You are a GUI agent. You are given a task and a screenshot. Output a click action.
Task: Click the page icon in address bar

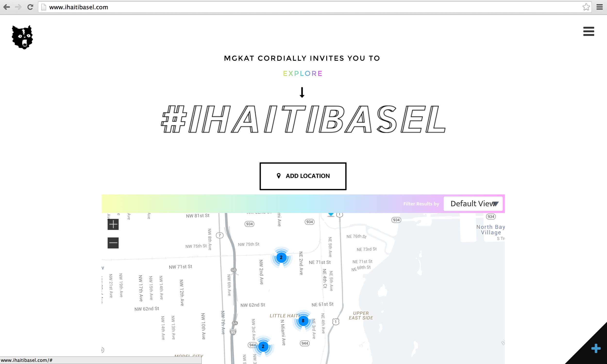click(44, 7)
